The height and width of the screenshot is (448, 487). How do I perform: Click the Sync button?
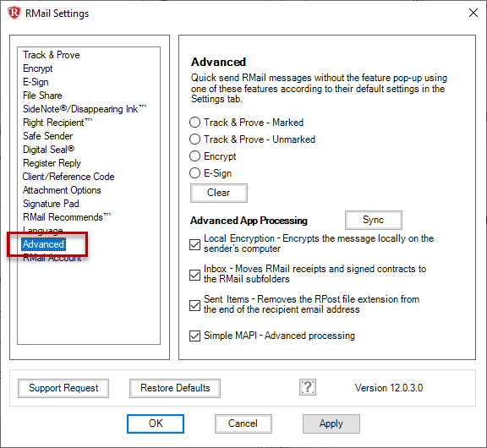pyautogui.click(x=374, y=220)
